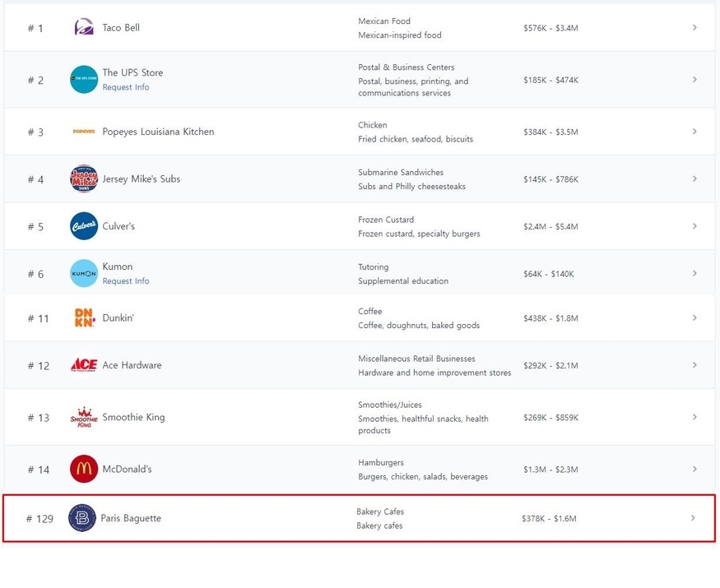Viewport: 720px width, 588px height.
Task: Click The UPS Store logo
Action: (x=84, y=80)
